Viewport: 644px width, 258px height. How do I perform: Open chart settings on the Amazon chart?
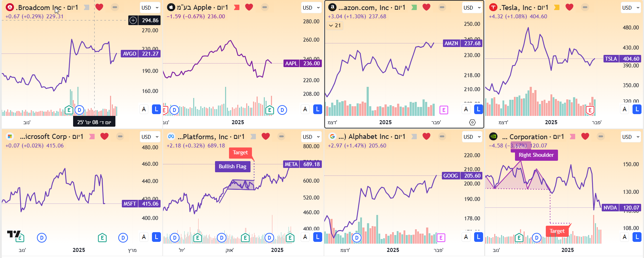tap(473, 122)
